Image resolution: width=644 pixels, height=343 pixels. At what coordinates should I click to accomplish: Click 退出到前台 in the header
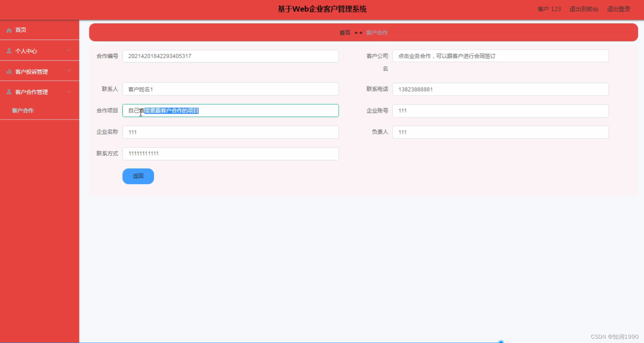[584, 9]
